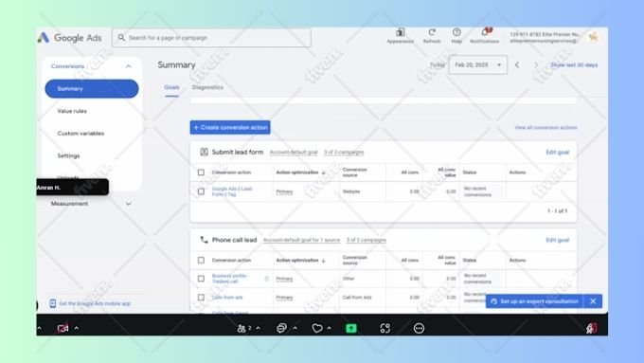The height and width of the screenshot is (363, 644).
Task: Click the 1 - 1 of 1 pagination text
Action: [557, 211]
